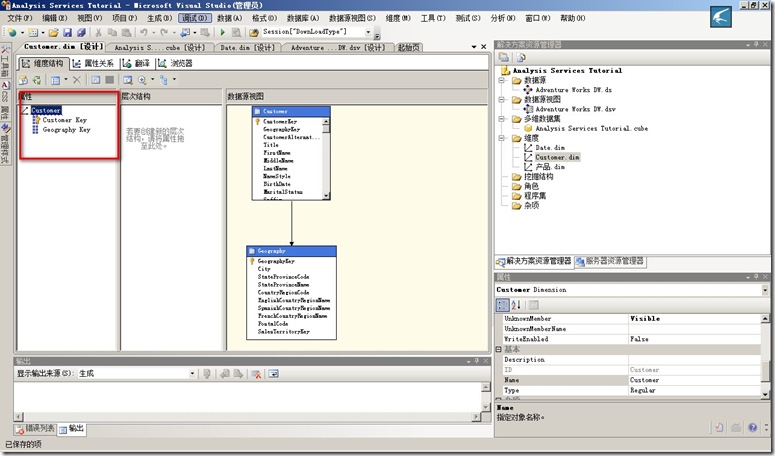Image resolution: width=775 pixels, height=456 pixels.
Task: Collapse the 数据源视图 folder node
Action: 502,99
